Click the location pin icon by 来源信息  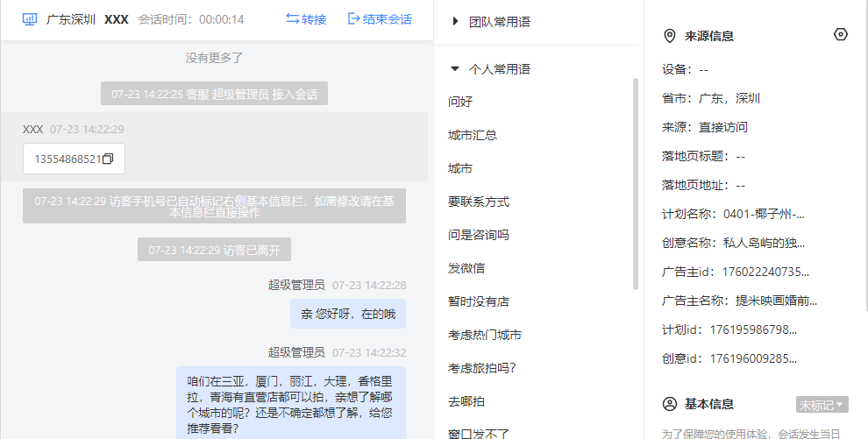669,37
